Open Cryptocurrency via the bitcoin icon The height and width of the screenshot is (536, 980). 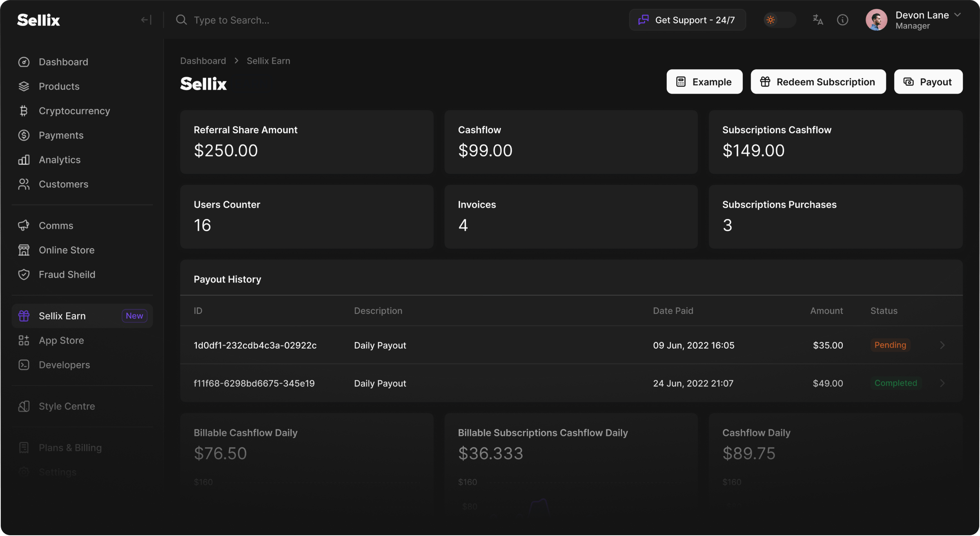[24, 111]
